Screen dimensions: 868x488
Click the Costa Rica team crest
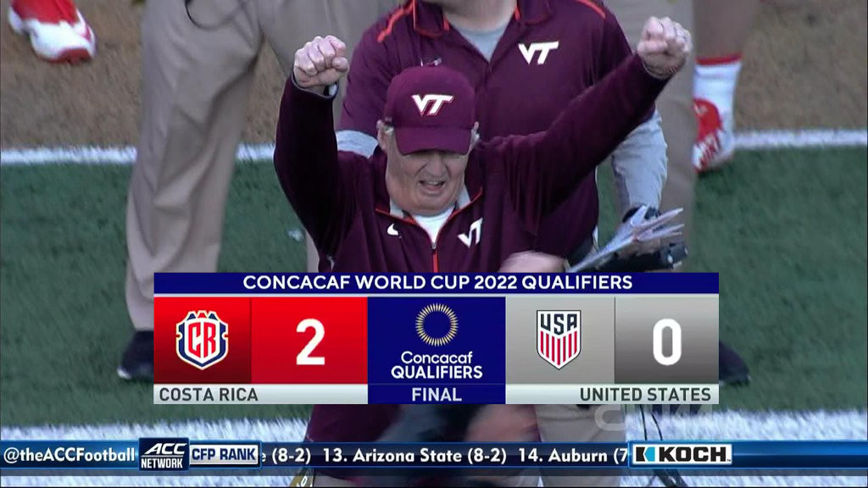pos(202,340)
